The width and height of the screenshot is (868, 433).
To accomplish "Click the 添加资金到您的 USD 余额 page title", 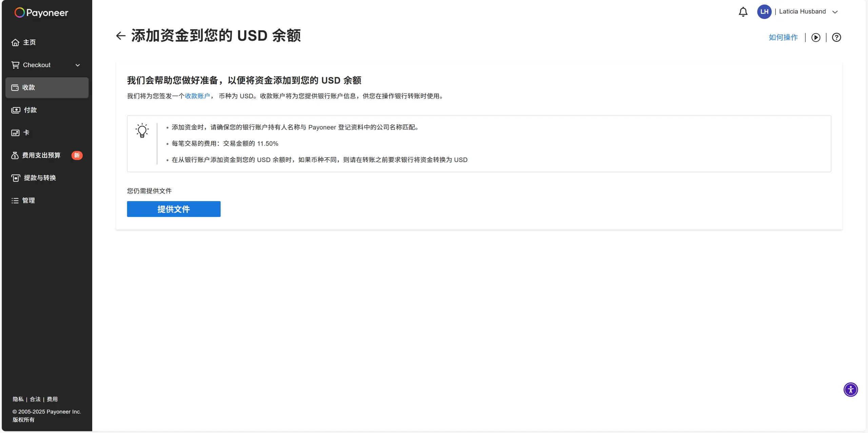I will [x=216, y=36].
